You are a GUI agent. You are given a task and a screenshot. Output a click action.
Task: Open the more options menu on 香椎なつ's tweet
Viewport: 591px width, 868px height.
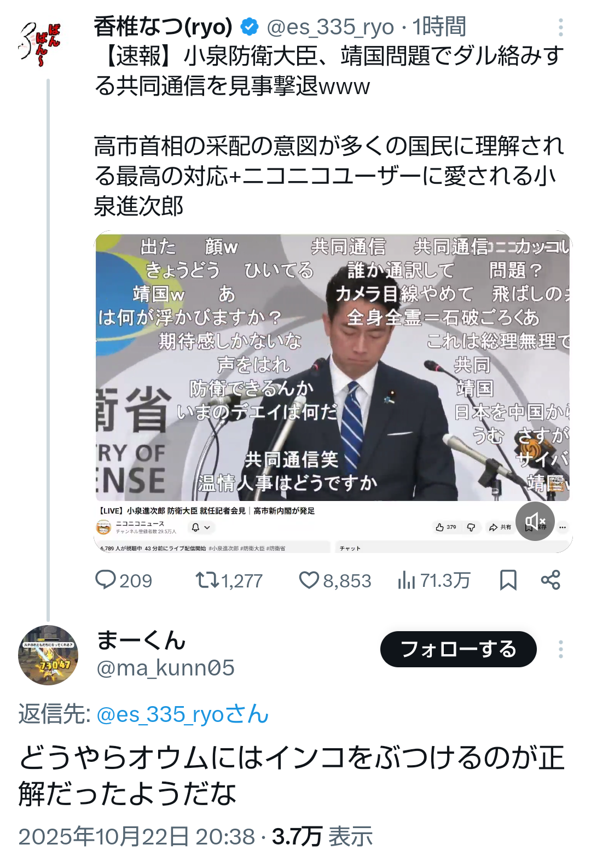[x=560, y=27]
